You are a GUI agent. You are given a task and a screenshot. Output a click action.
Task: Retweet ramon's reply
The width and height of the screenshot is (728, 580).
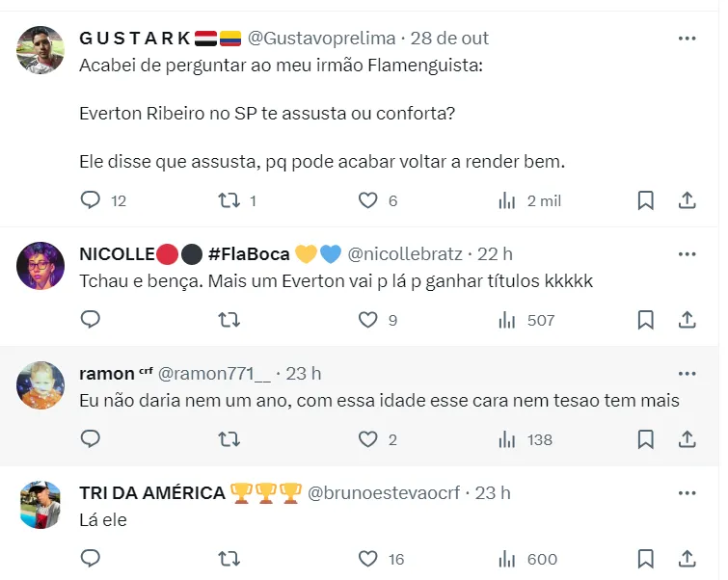coord(229,439)
